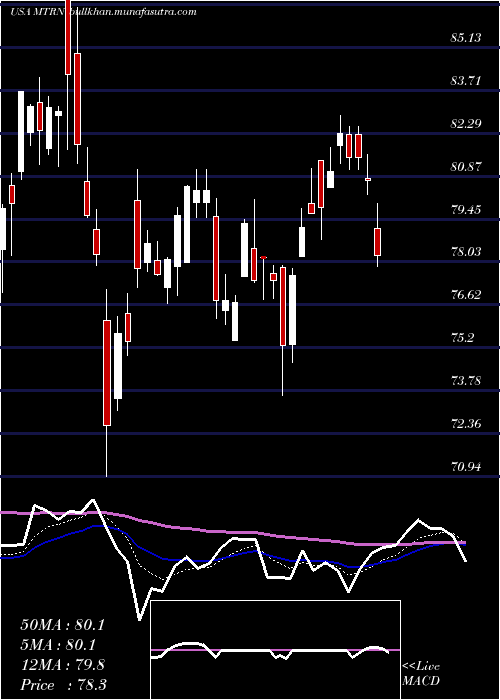Click the 80.87 price axis label
The width and height of the screenshot is (500, 700).
tap(466, 167)
